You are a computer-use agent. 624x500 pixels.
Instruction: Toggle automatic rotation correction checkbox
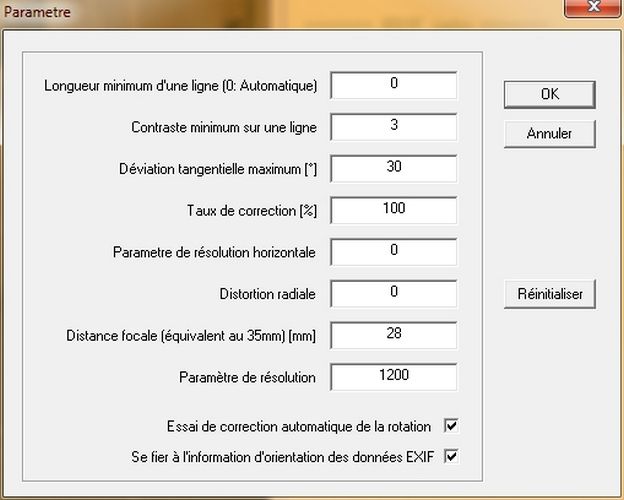[451, 426]
